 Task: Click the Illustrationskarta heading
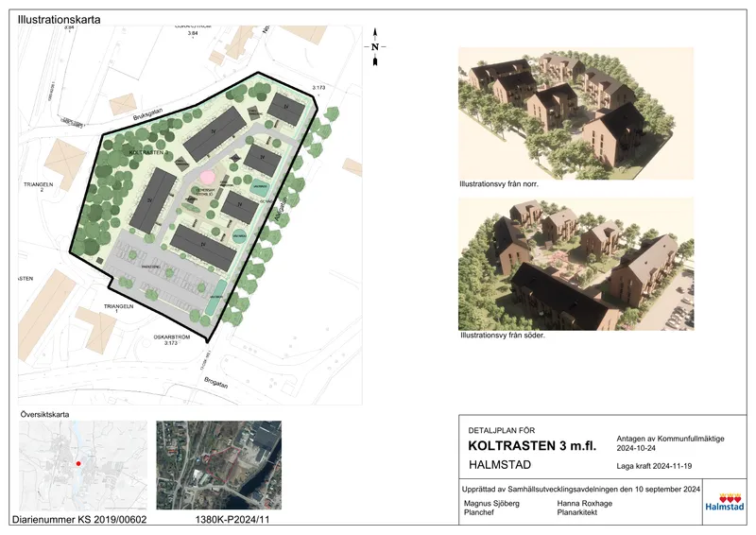(60, 20)
